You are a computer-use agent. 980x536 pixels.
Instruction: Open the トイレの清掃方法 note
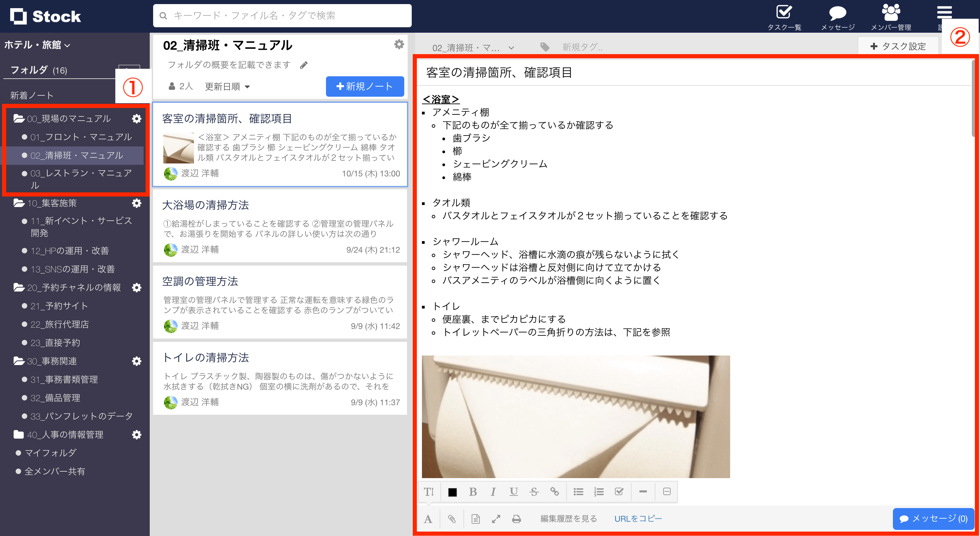click(280, 378)
